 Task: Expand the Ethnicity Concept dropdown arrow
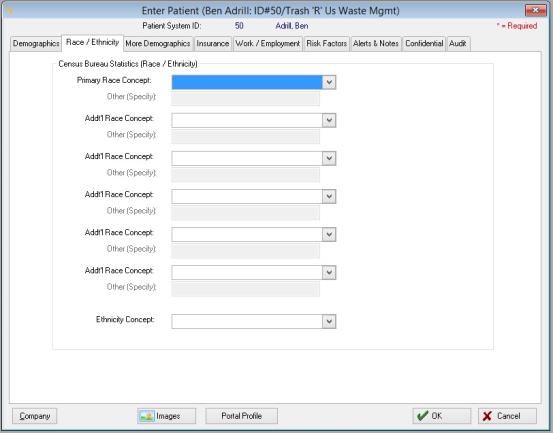(329, 321)
